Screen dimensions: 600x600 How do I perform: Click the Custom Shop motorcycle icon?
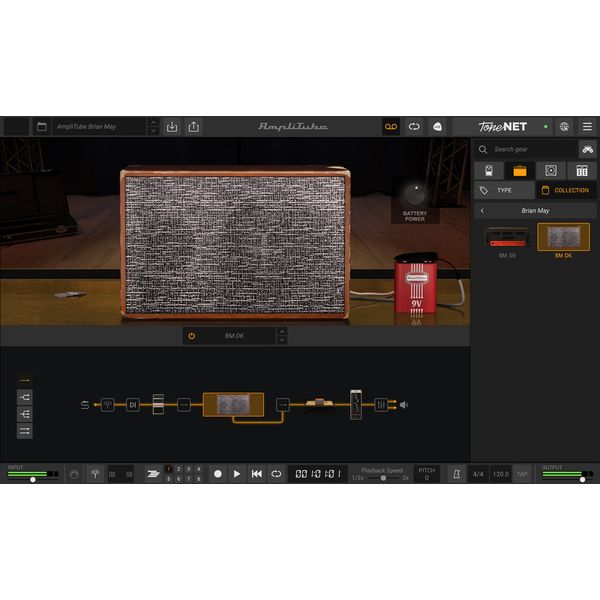coord(587,149)
